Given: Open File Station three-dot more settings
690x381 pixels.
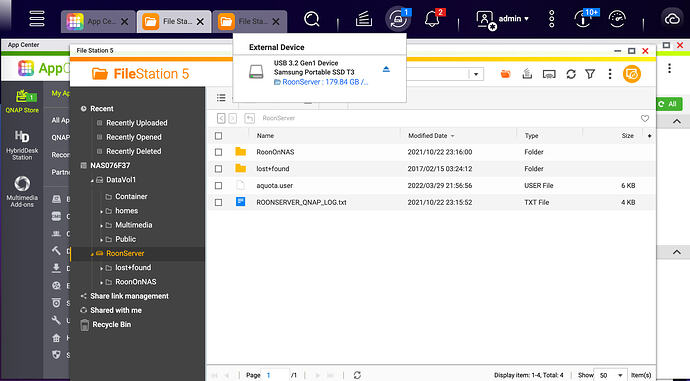Looking at the screenshot, I should [x=609, y=74].
